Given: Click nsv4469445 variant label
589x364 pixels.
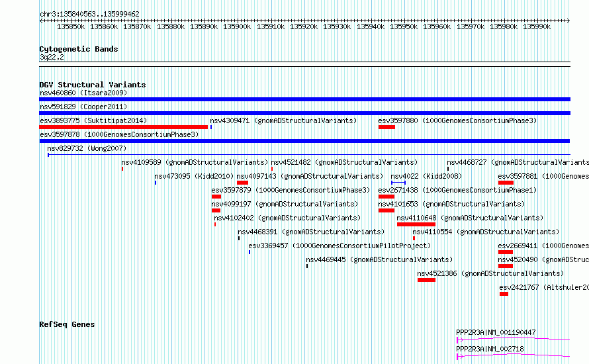Looking at the screenshot, I should (379, 259).
